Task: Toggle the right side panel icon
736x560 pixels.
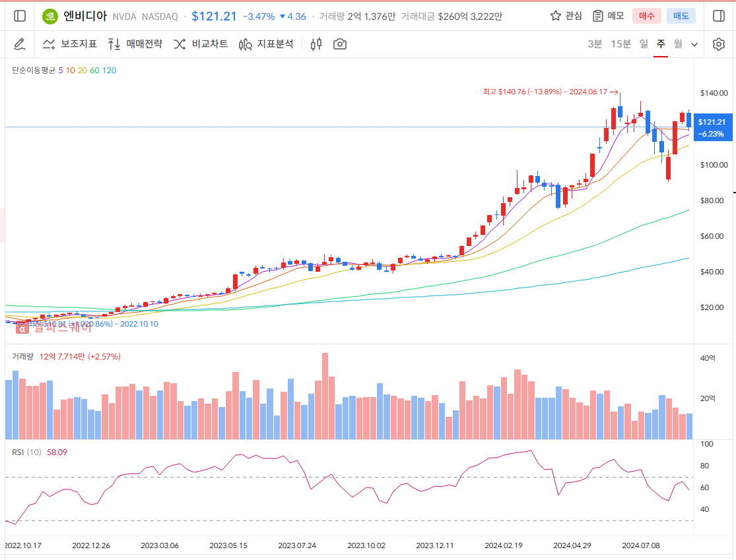Action: [x=719, y=16]
